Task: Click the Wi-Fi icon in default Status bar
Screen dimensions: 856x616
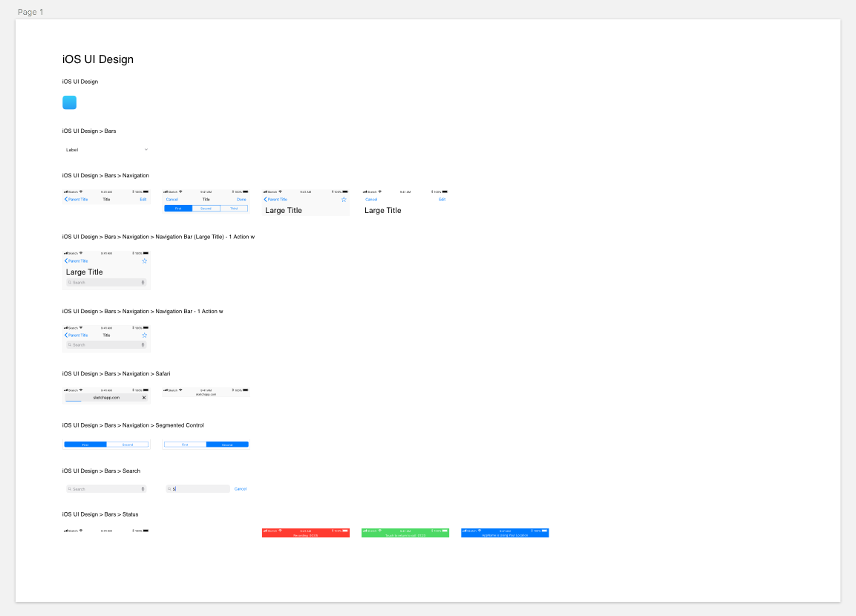Action: [81, 531]
